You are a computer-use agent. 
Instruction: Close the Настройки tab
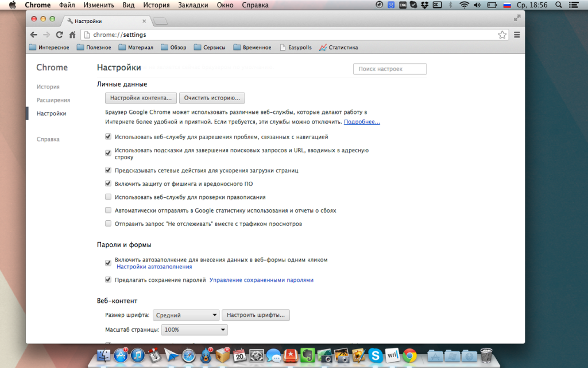click(x=144, y=21)
